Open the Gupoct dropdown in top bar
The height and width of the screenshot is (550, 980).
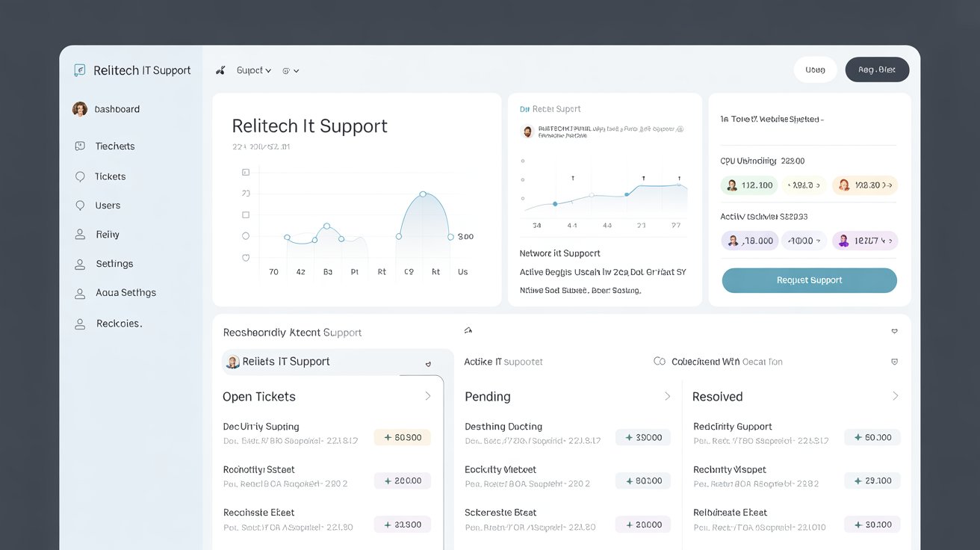coord(254,70)
